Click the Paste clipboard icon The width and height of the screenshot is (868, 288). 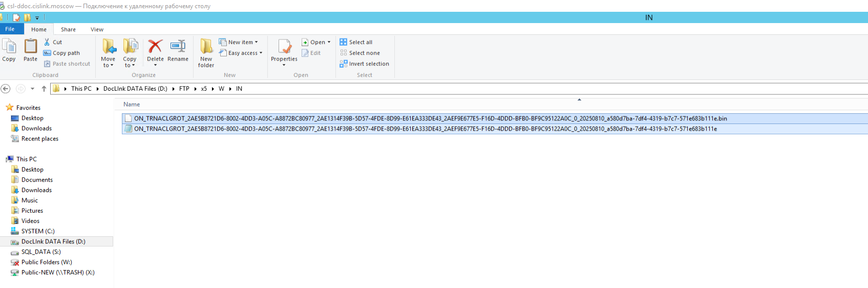pos(31,47)
